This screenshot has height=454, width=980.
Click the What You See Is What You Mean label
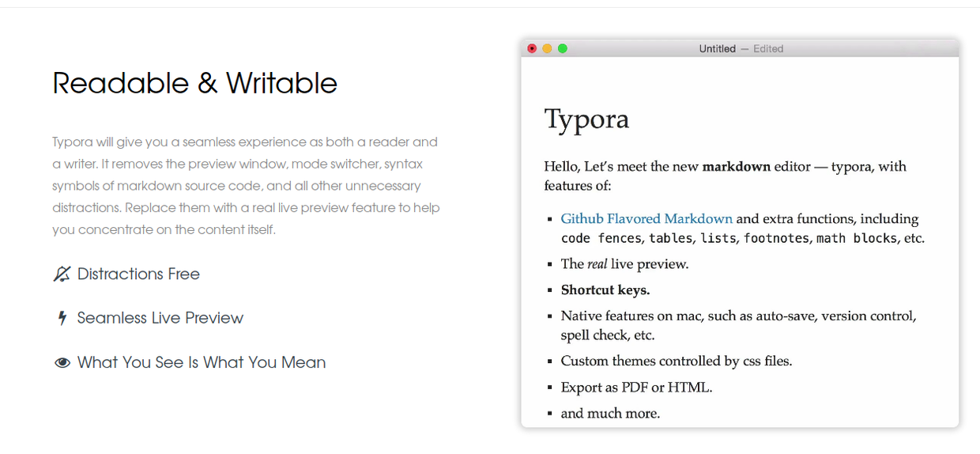click(202, 363)
